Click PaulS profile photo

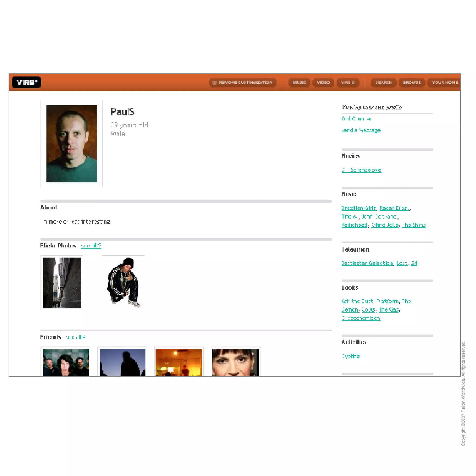tap(72, 144)
